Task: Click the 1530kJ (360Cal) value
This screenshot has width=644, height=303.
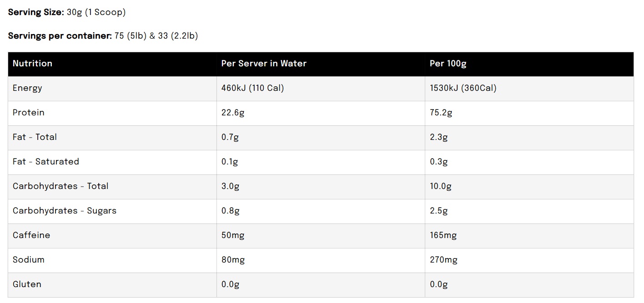Action: coord(463,88)
